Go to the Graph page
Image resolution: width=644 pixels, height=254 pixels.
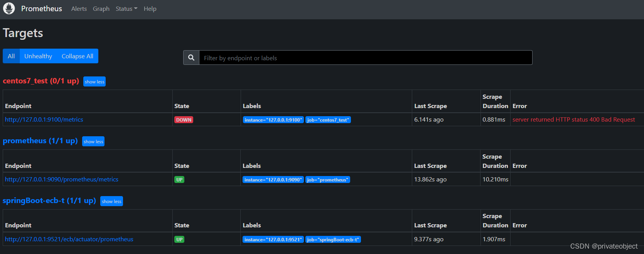click(x=101, y=8)
